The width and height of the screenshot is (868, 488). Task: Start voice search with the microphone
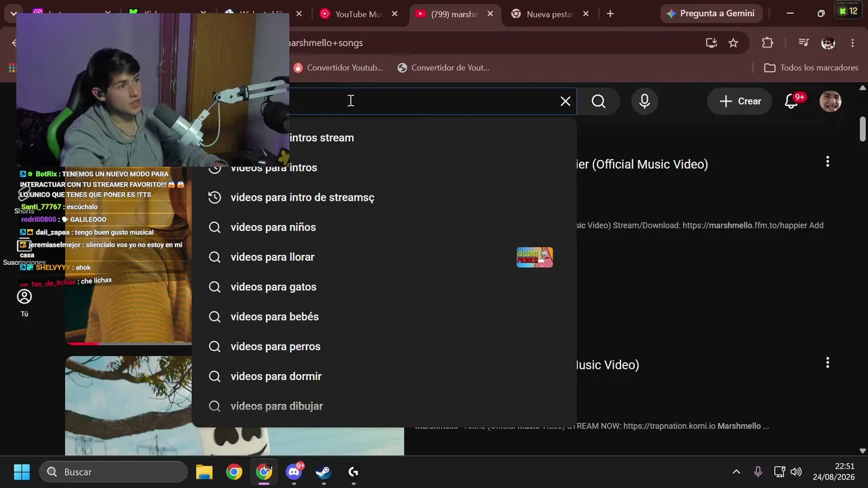tap(644, 101)
